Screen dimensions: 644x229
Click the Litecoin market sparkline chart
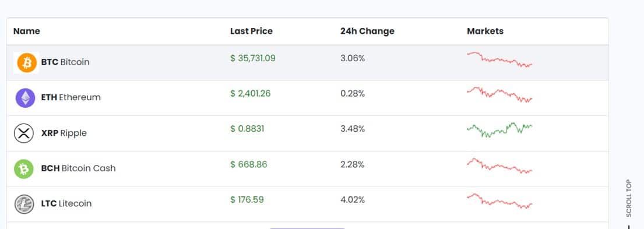click(x=499, y=201)
